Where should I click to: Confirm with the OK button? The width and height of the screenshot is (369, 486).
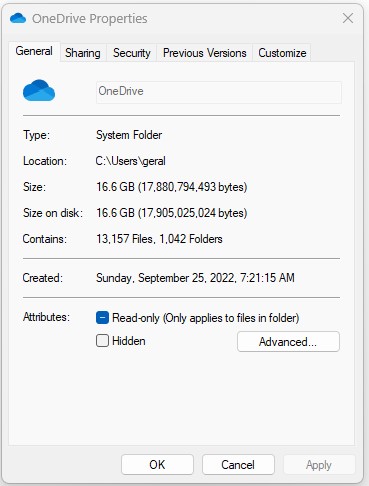point(157,464)
